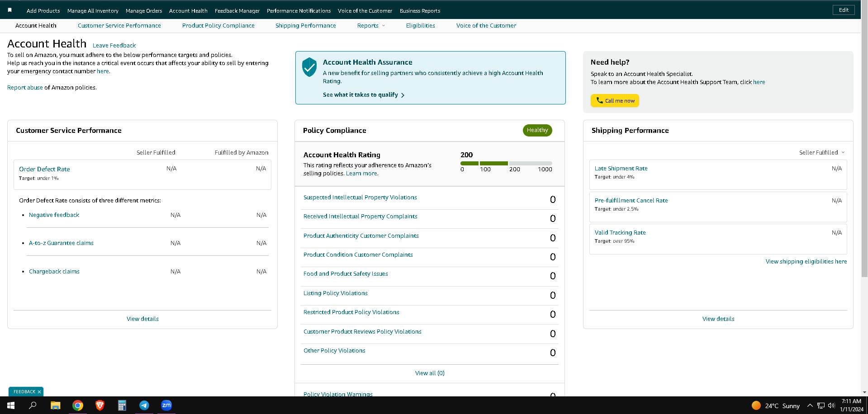Open Telegram from the taskbar
This screenshot has width=868, height=414.
pyautogui.click(x=144, y=405)
